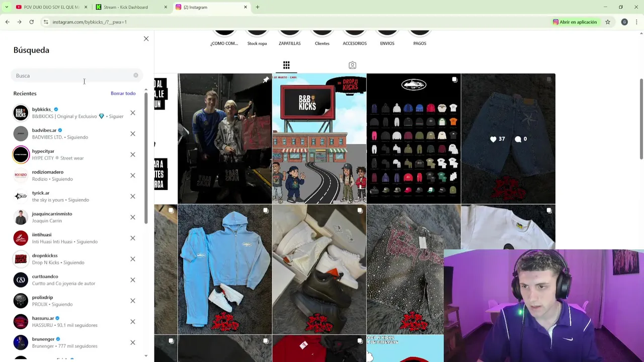Open the B&B Kicks billboard cartoon post
Image resolution: width=644 pixels, height=362 pixels.
tap(319, 139)
